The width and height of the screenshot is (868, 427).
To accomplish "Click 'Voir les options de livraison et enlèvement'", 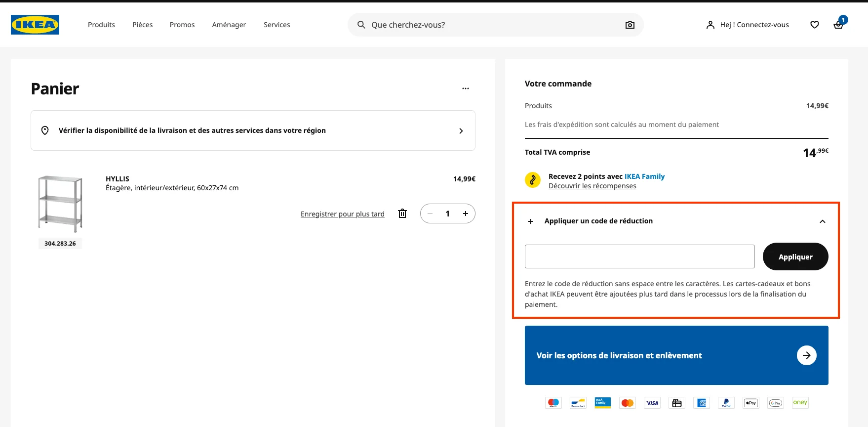I will [676, 355].
